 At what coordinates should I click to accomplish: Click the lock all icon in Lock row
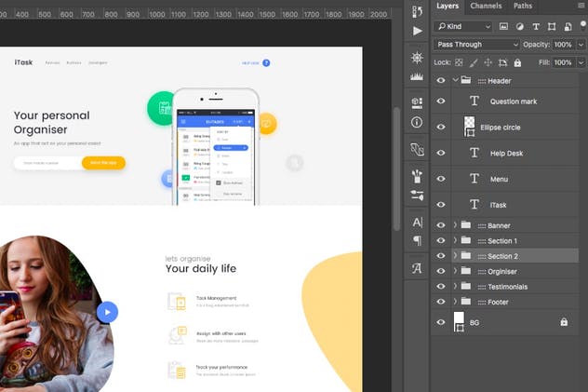tap(517, 62)
